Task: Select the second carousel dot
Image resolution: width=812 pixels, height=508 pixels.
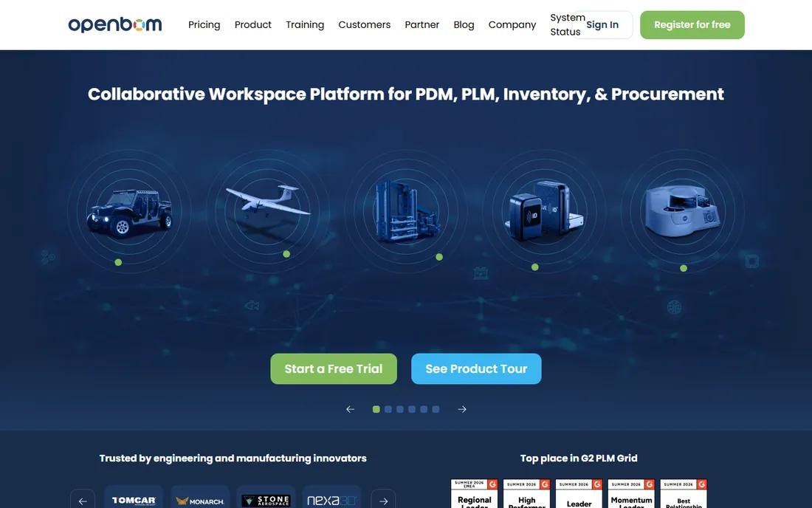Action: pos(388,409)
